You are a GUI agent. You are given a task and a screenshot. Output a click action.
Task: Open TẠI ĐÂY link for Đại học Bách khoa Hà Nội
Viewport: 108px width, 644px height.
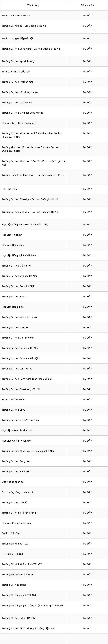tap(87, 15)
